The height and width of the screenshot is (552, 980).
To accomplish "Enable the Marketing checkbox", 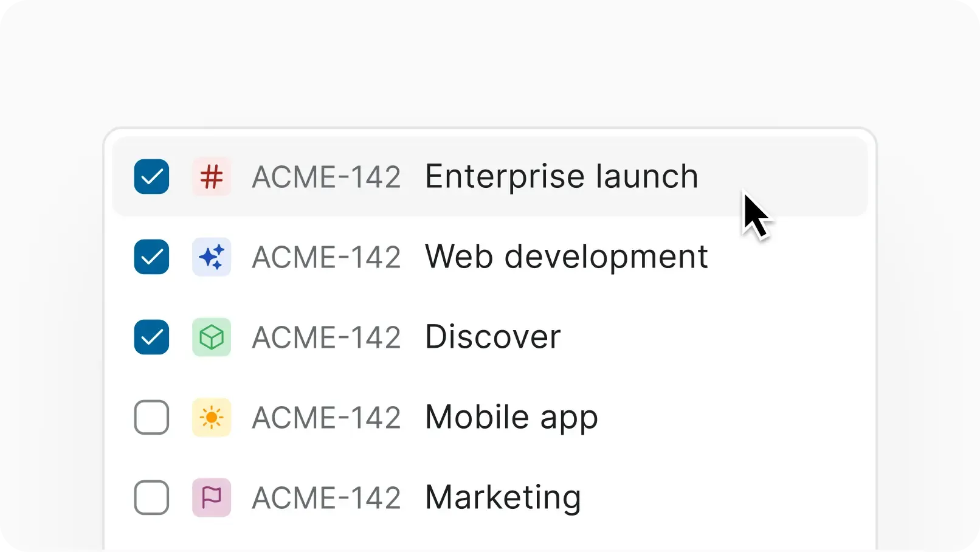I will point(151,497).
